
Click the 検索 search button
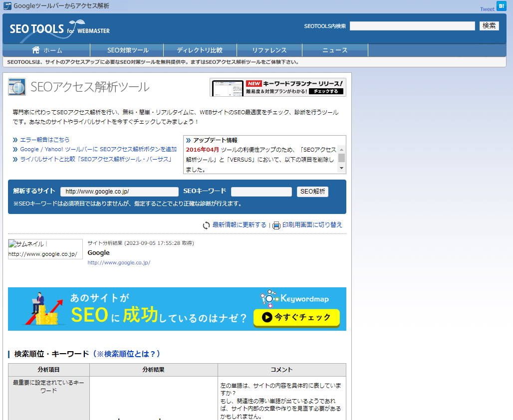pyautogui.click(x=489, y=25)
